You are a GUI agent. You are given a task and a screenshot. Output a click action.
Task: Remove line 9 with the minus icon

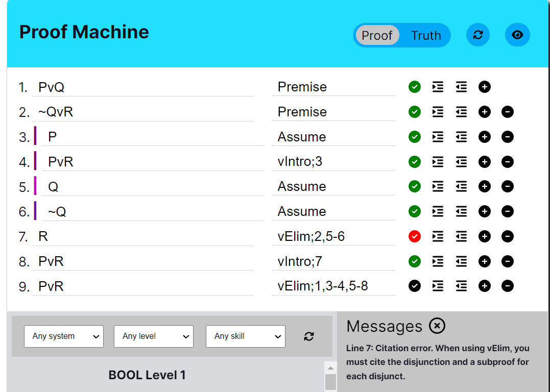point(508,286)
